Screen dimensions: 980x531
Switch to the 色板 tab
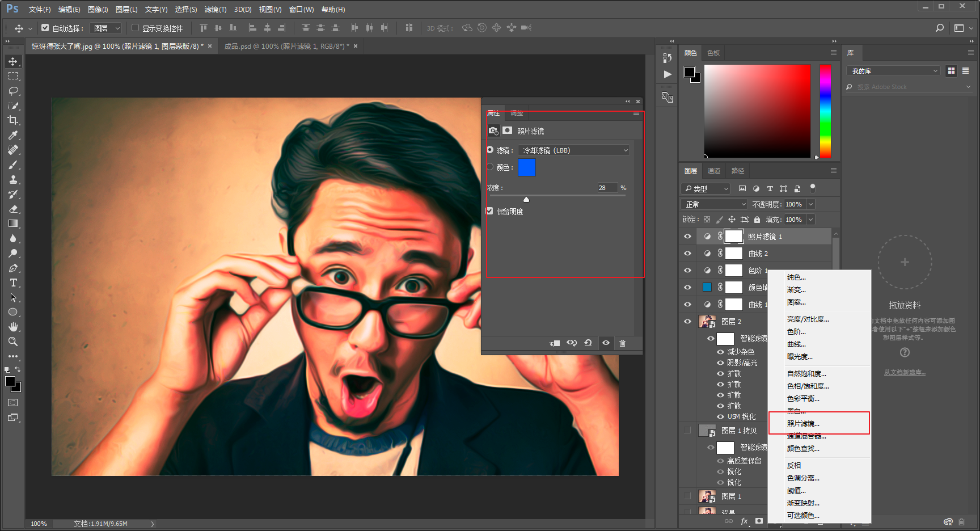(x=713, y=53)
